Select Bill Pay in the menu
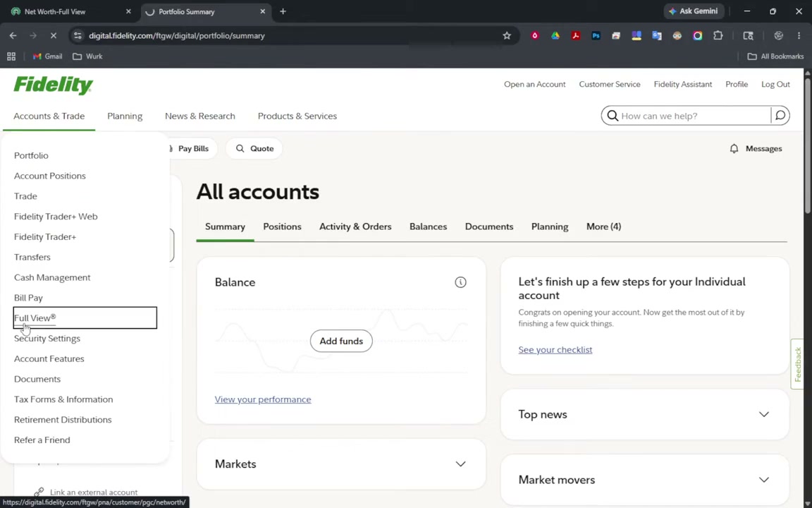This screenshot has height=508, width=812. click(28, 298)
